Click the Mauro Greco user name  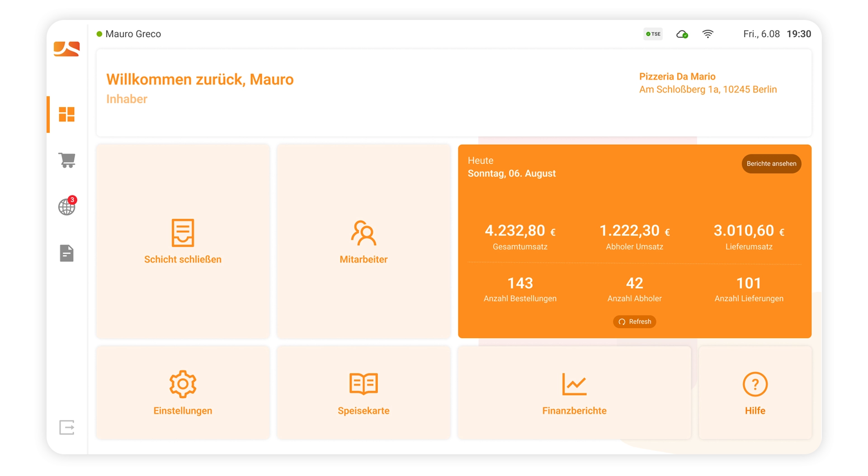click(x=133, y=34)
